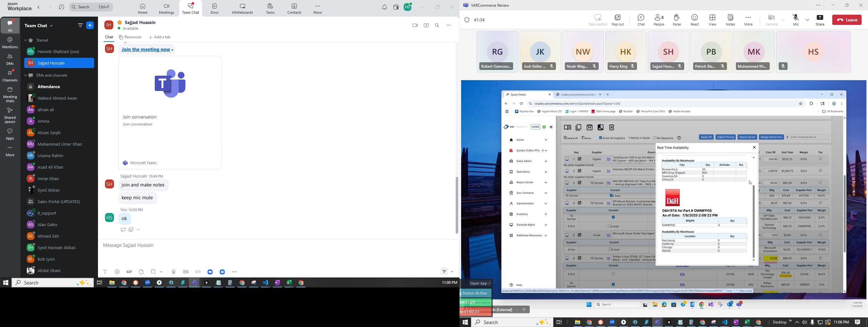The width and height of the screenshot is (868, 327).
Task: Open Chat panel in Teams meeting
Action: pyautogui.click(x=640, y=20)
